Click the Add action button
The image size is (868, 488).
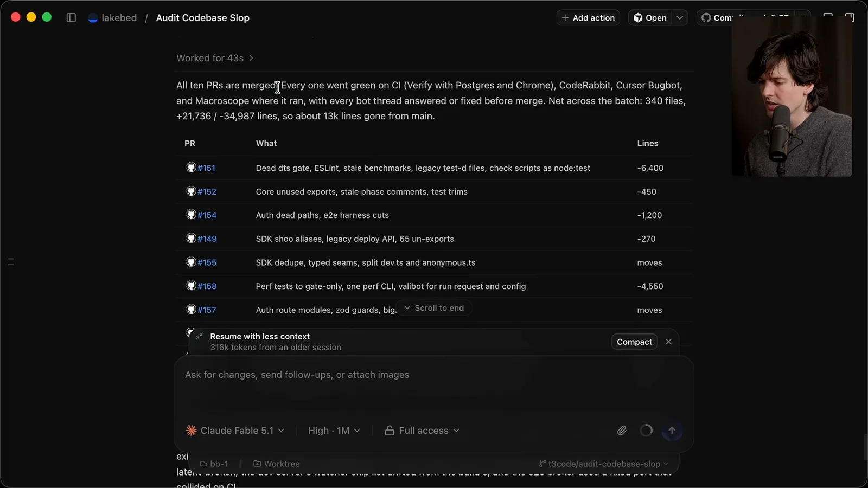[x=588, y=18]
